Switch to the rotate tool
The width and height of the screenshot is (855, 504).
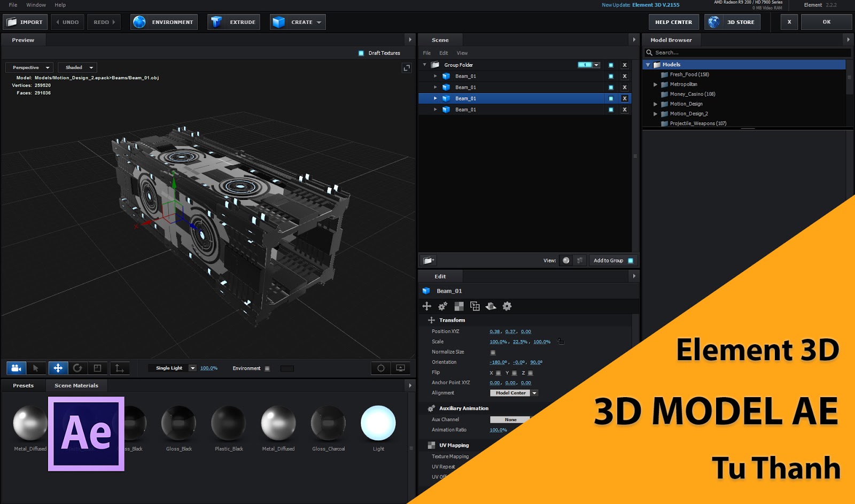(x=77, y=368)
